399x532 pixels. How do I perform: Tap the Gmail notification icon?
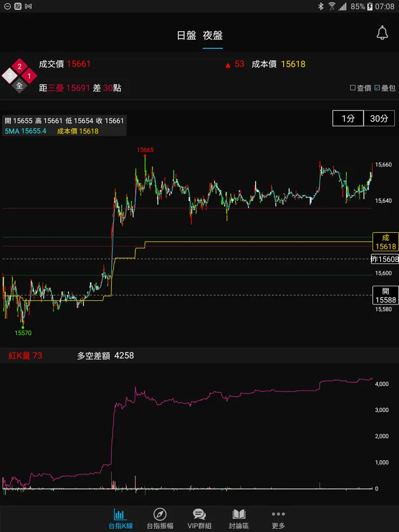(29, 6)
